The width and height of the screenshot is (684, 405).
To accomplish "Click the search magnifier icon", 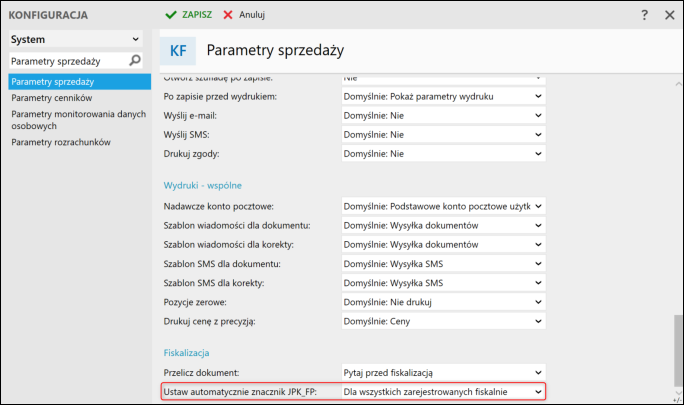I will pos(136,61).
